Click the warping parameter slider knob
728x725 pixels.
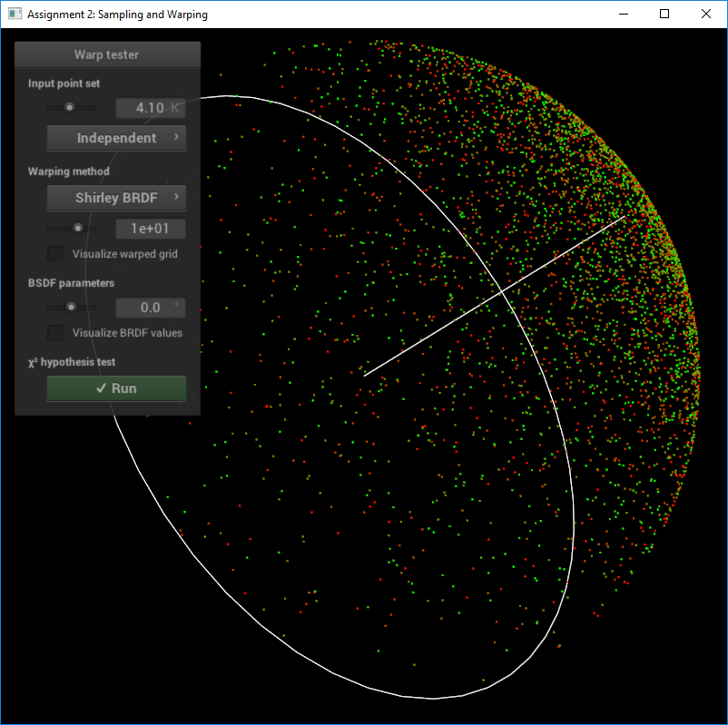[x=78, y=229]
